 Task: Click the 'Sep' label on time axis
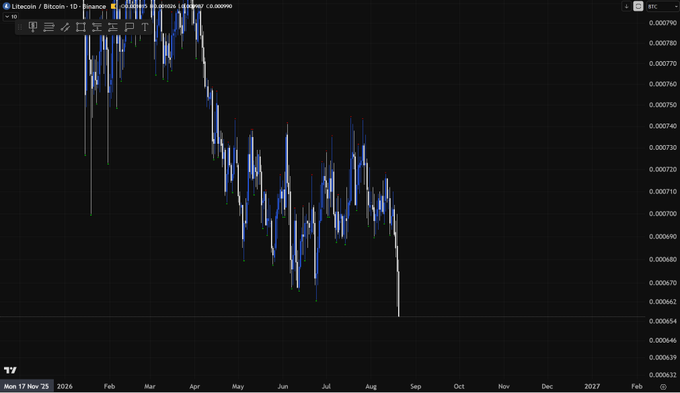click(x=415, y=386)
